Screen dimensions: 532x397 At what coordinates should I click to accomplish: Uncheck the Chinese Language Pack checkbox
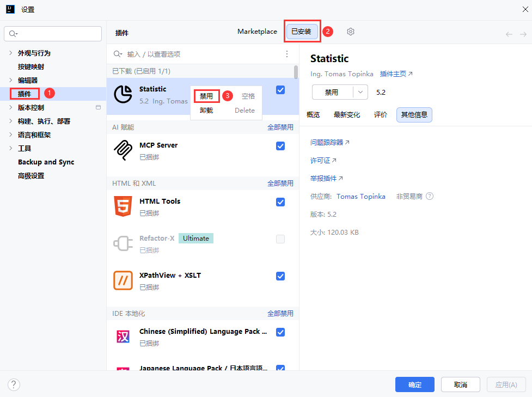280,332
